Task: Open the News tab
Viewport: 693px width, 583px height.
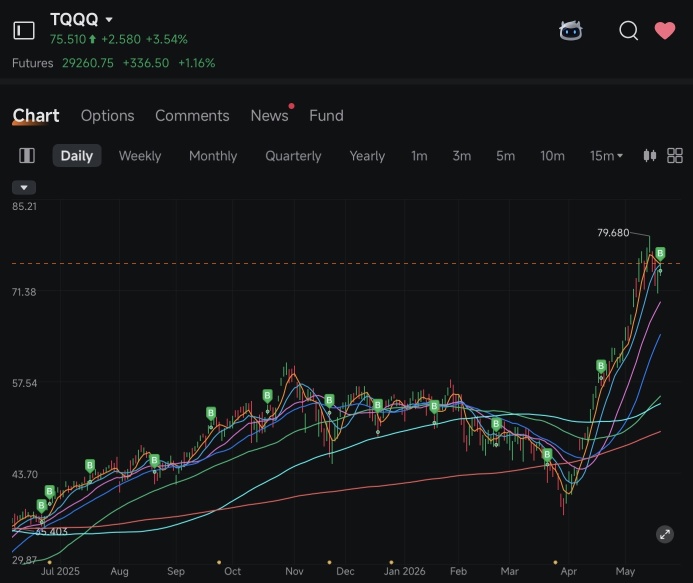Action: (270, 115)
